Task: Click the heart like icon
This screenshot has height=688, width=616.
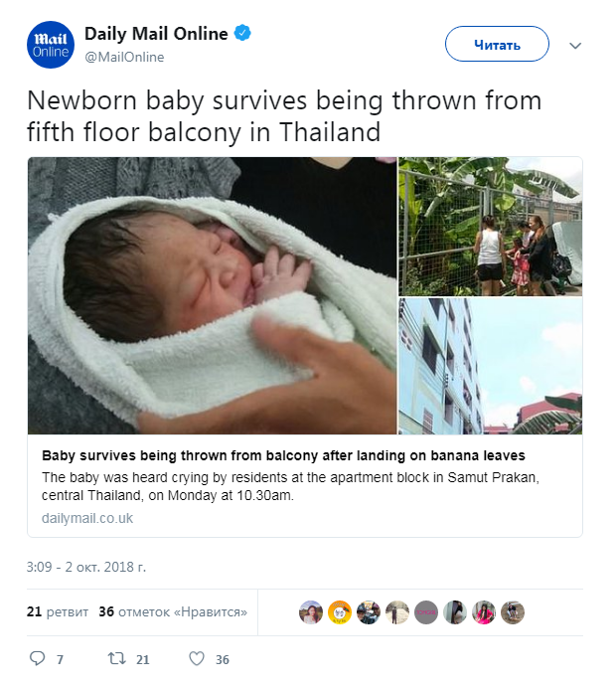Action: click(197, 659)
